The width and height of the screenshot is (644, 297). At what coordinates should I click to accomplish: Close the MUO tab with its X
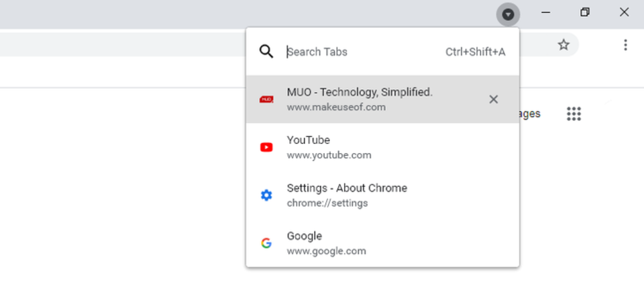point(493,99)
